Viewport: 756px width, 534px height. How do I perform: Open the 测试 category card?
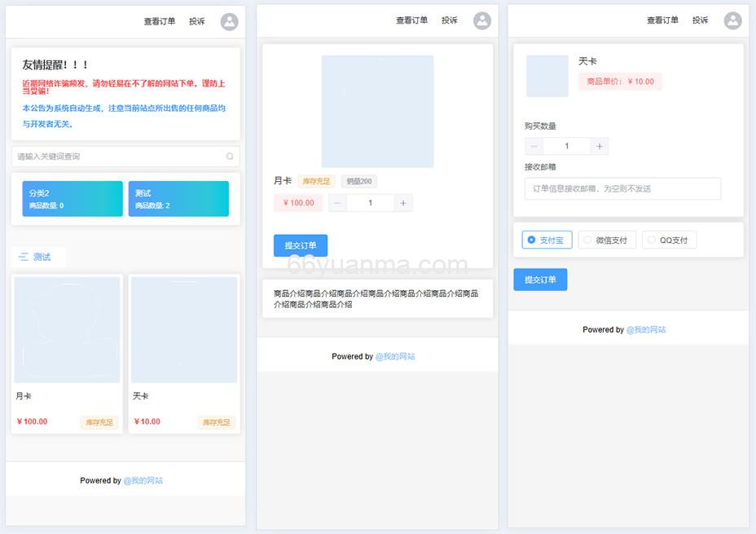pyautogui.click(x=178, y=198)
